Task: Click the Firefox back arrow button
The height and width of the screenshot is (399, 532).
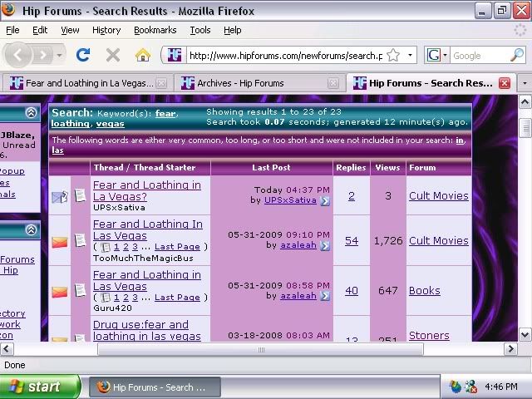Action: tap(18, 55)
